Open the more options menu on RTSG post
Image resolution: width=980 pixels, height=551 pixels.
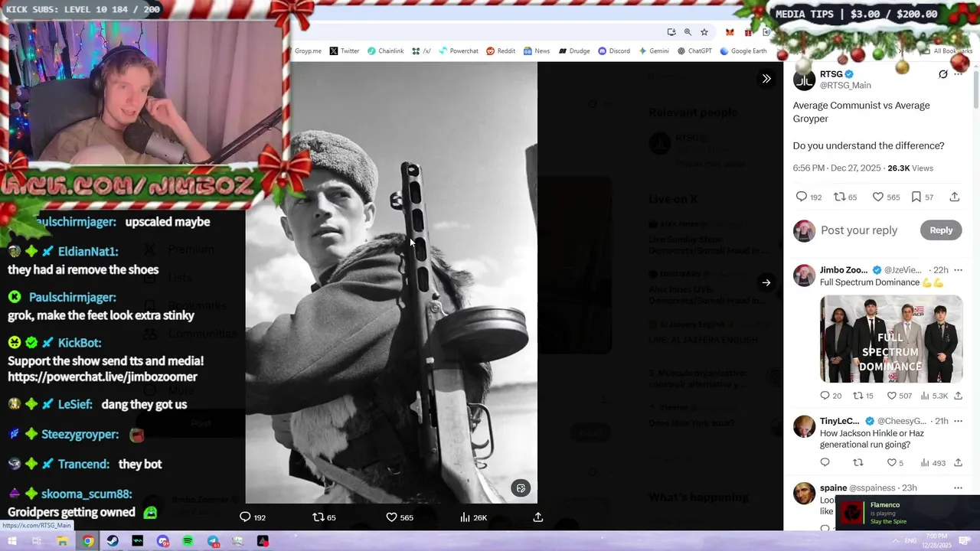(958, 74)
